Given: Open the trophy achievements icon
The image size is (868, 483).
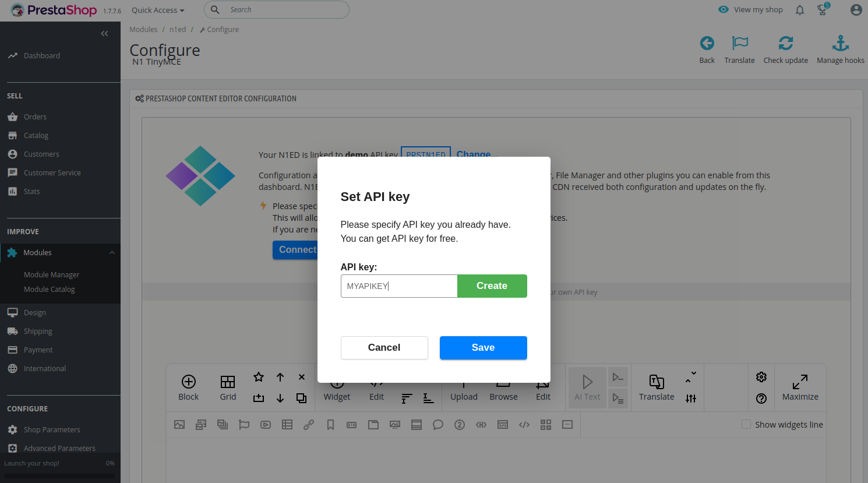Looking at the screenshot, I should coord(823,9).
